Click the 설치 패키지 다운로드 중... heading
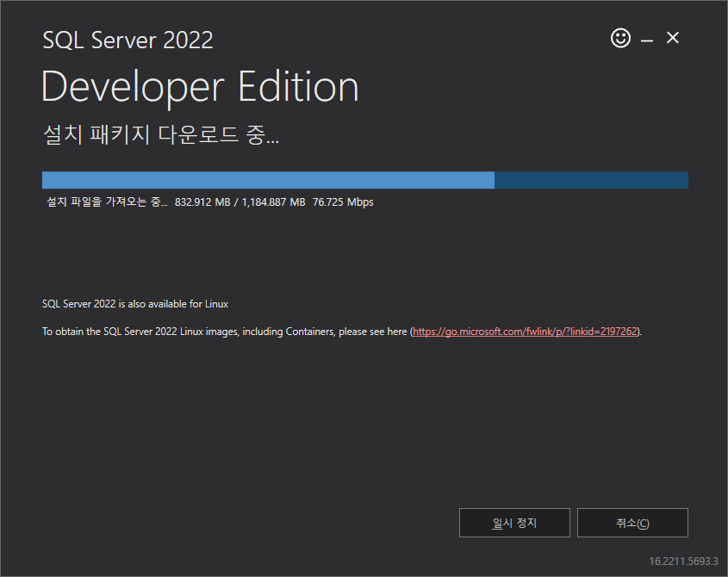 (161, 134)
